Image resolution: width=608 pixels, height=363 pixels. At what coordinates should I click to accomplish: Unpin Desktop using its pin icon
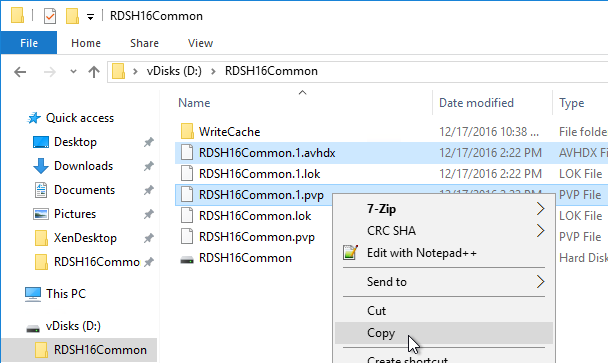pos(149,142)
